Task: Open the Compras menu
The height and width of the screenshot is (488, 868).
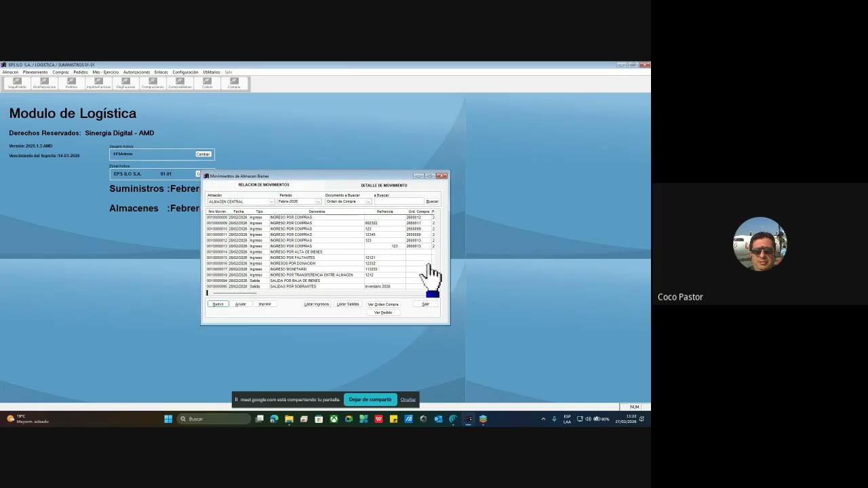Action: (x=60, y=72)
